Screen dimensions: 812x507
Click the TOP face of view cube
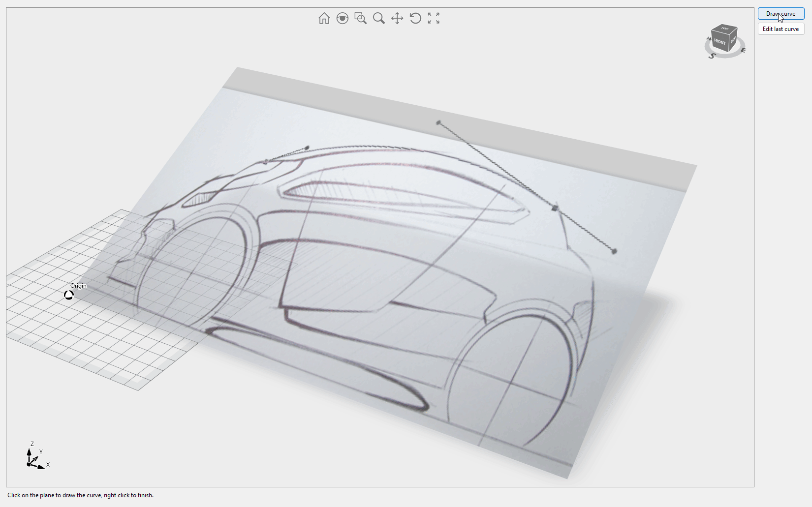[725, 29]
